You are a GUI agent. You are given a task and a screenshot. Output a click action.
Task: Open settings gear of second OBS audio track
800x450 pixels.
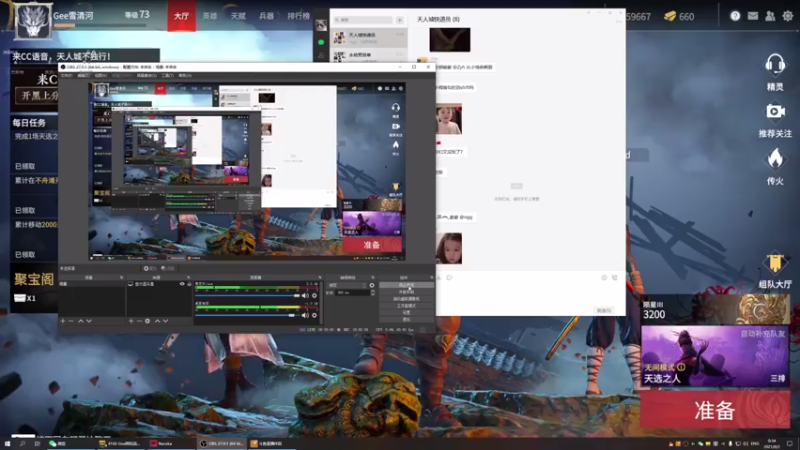point(314,315)
